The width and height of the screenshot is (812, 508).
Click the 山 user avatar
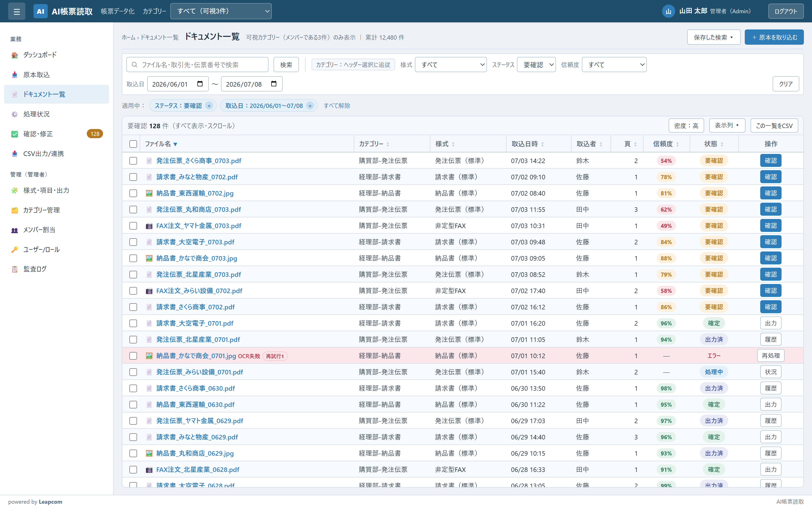tap(668, 11)
